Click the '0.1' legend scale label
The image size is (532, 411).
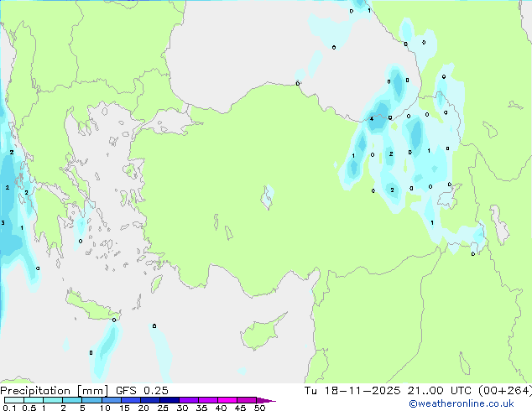9,408
